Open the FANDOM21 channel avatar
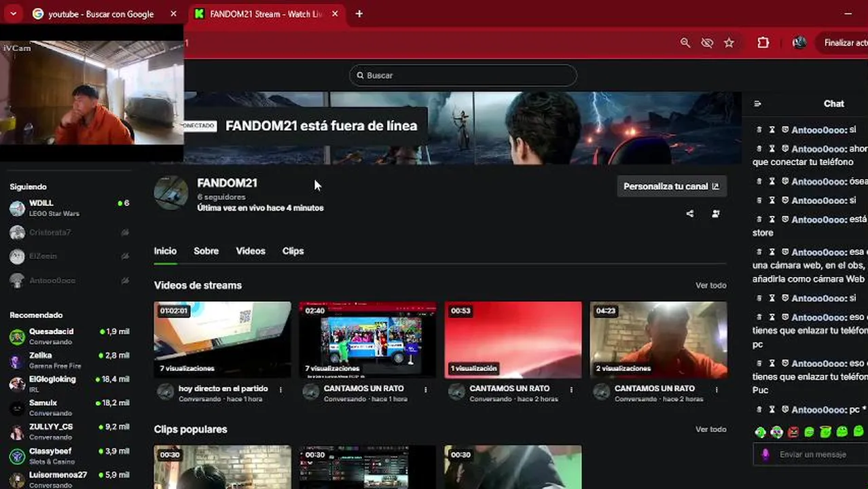 (171, 193)
